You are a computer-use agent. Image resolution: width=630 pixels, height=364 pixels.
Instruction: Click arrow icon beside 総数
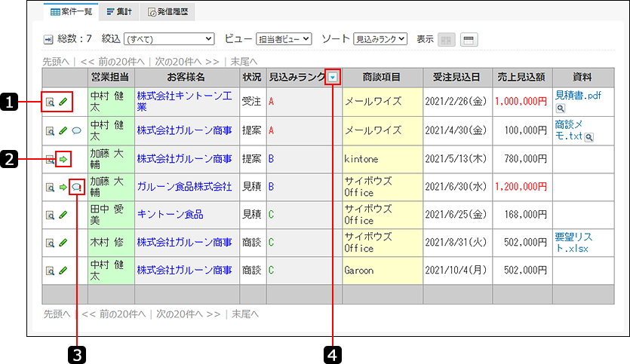click(x=48, y=39)
